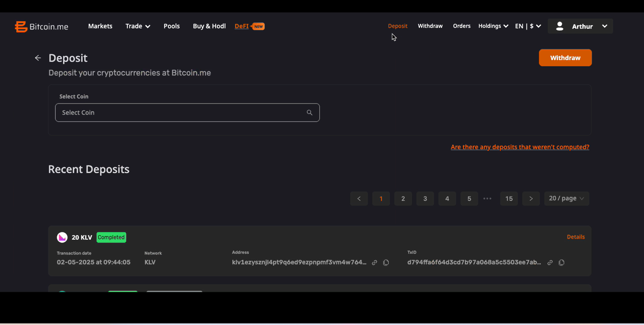
Task: Click the KLV network value
Action: tap(150, 262)
